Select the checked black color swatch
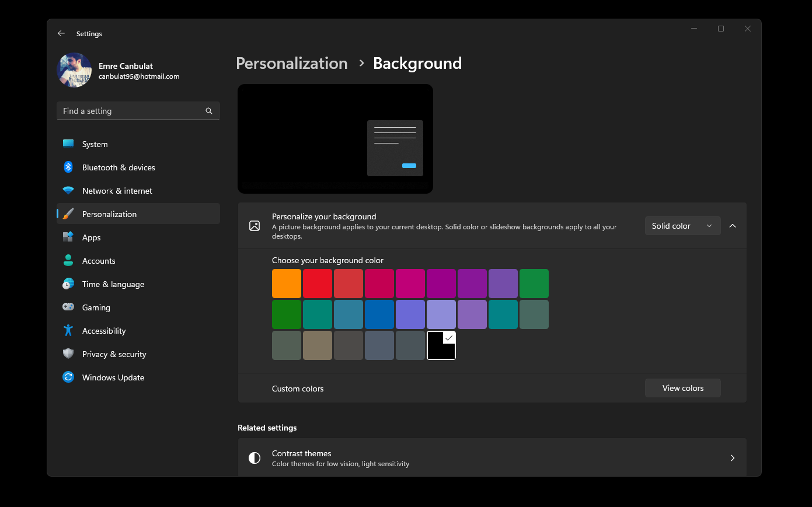The height and width of the screenshot is (507, 812). tap(441, 345)
